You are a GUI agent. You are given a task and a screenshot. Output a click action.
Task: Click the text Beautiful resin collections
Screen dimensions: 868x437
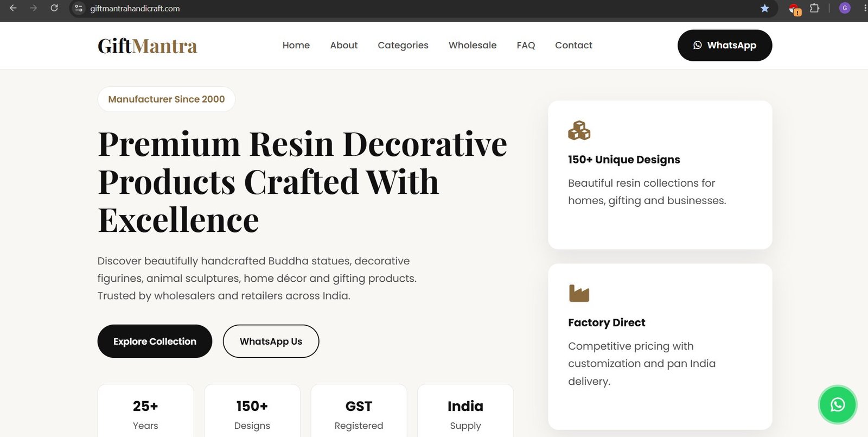pos(647,192)
